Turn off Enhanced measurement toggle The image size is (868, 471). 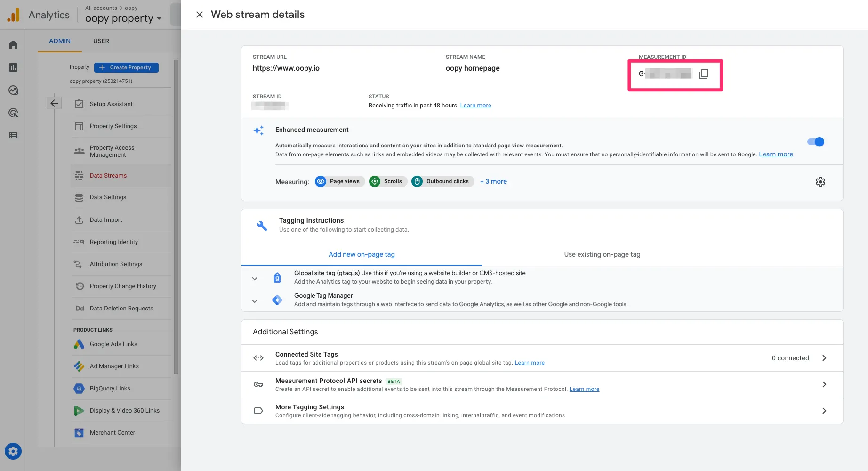click(x=816, y=142)
